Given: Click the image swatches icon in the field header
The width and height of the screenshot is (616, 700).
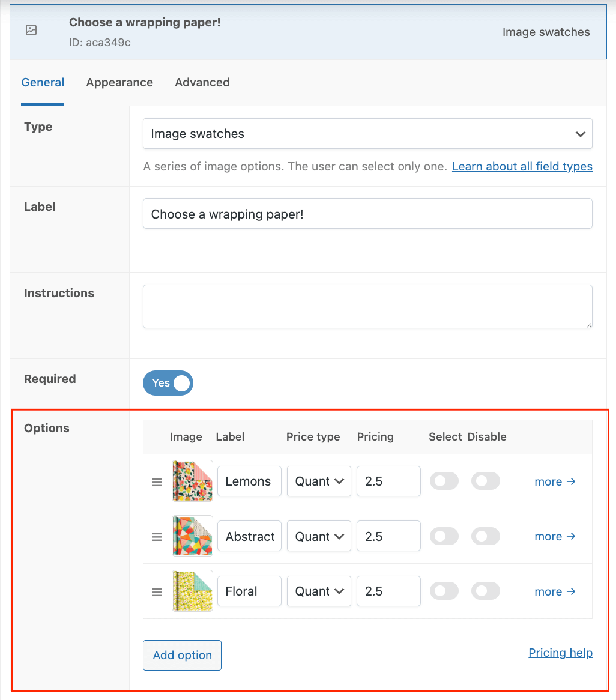Looking at the screenshot, I should tap(31, 30).
